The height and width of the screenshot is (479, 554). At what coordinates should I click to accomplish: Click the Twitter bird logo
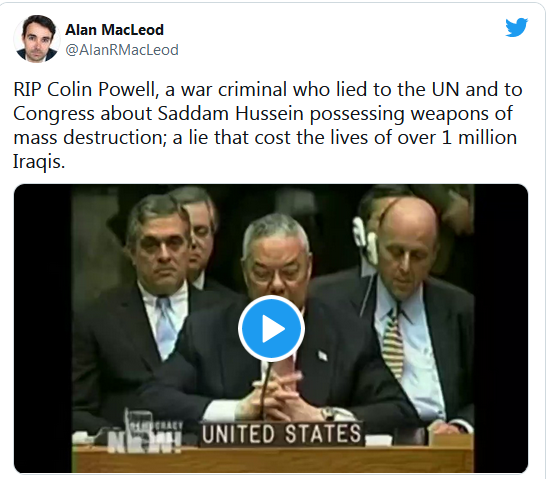coord(516,27)
